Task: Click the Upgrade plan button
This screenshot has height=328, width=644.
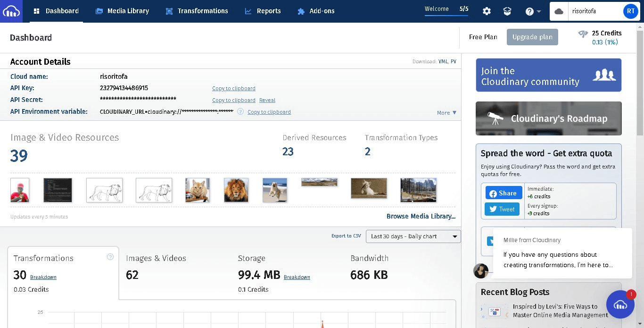Action: point(532,37)
